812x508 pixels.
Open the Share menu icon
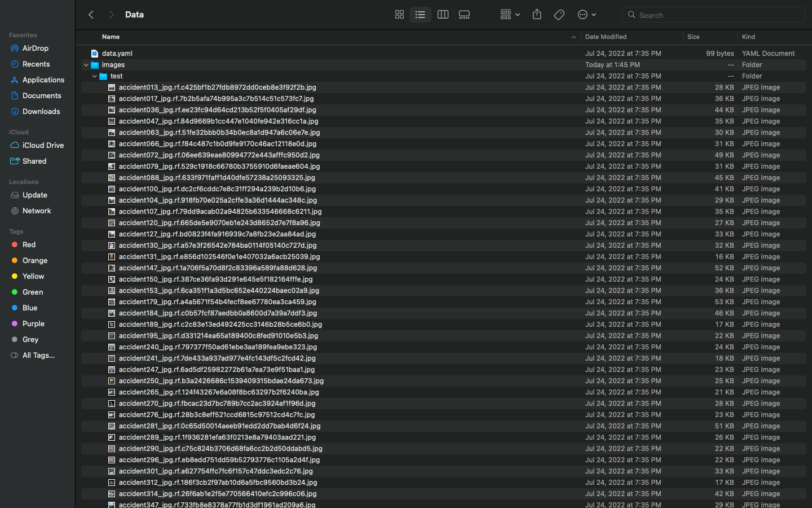536,14
